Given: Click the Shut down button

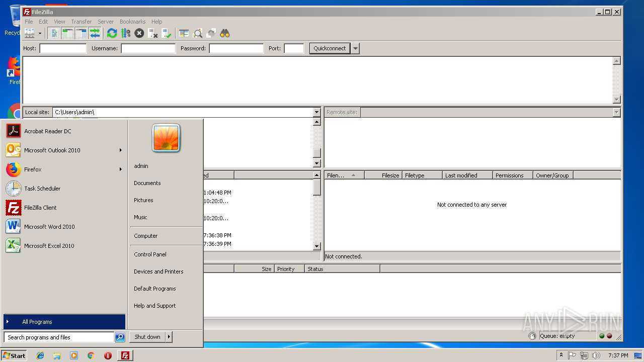Looking at the screenshot, I should point(147,337).
